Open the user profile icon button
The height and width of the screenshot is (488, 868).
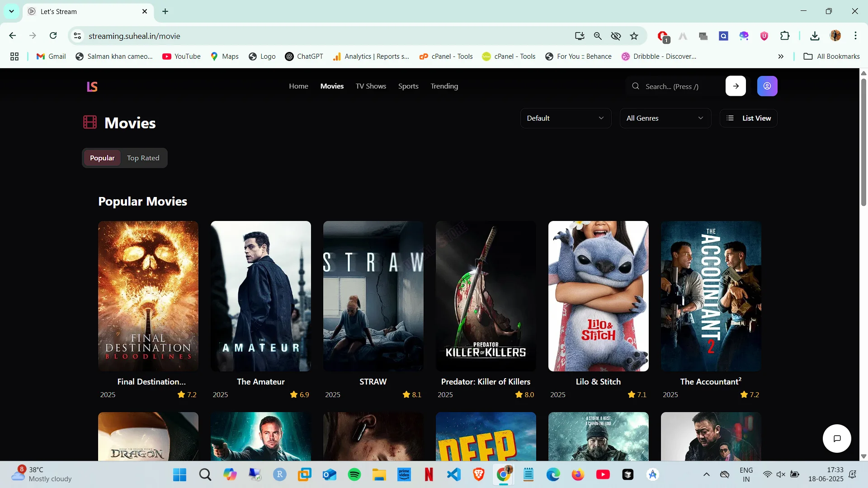tap(767, 86)
